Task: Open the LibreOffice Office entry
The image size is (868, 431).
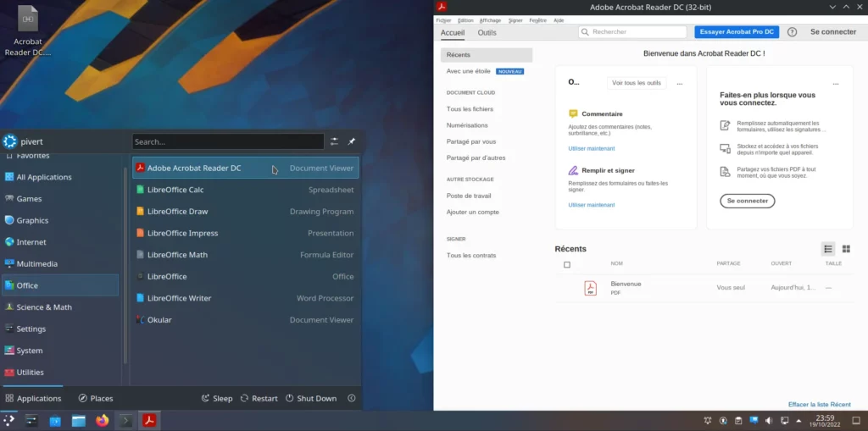Action: (246, 276)
